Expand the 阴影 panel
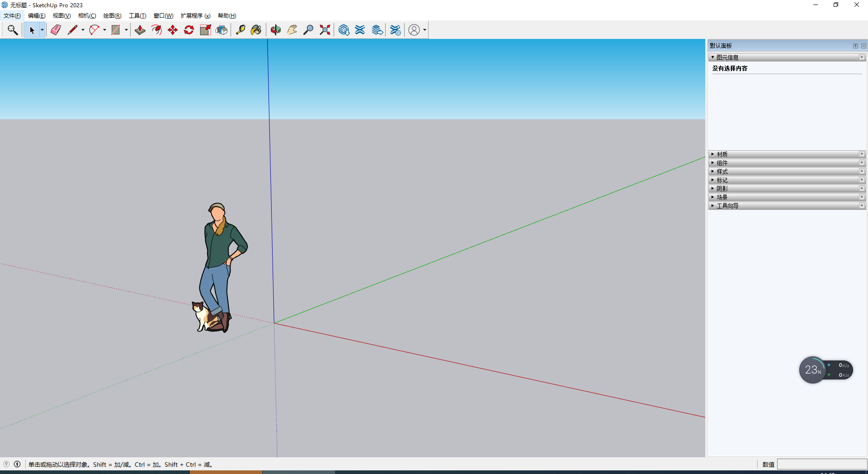This screenshot has height=474, width=868. (713, 189)
